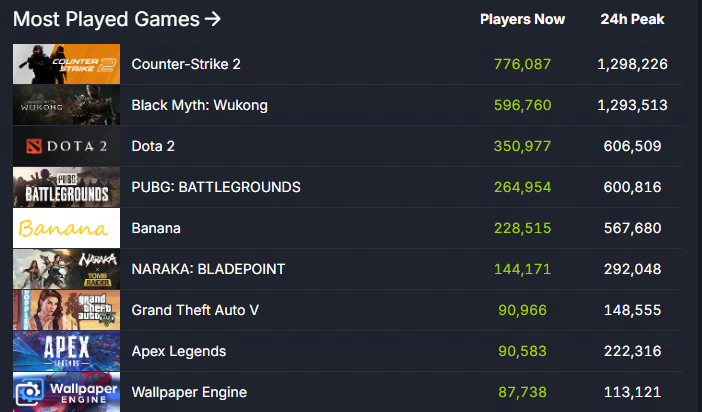Image resolution: width=702 pixels, height=412 pixels.
Task: Sort by the 24h Peak column header
Action: coord(632,19)
